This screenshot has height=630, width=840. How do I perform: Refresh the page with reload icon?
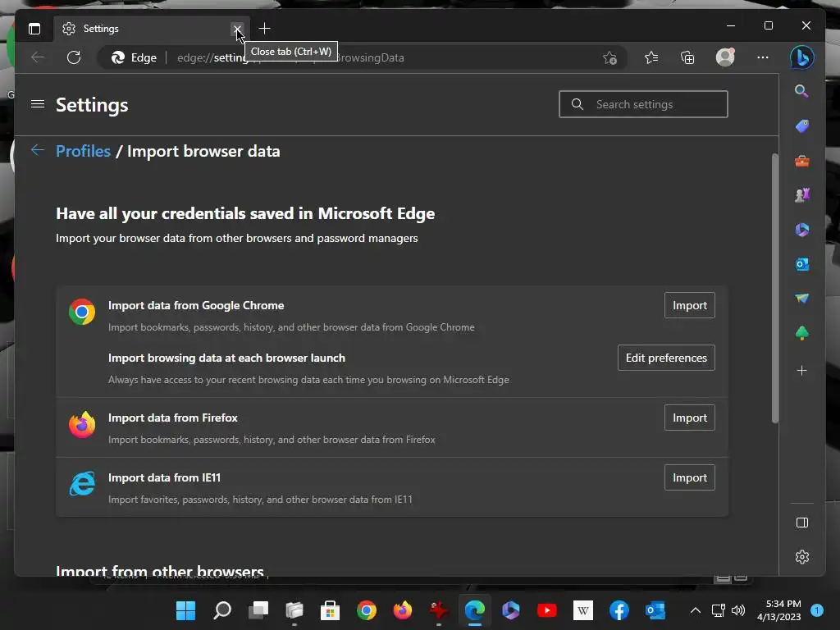pyautogui.click(x=74, y=57)
